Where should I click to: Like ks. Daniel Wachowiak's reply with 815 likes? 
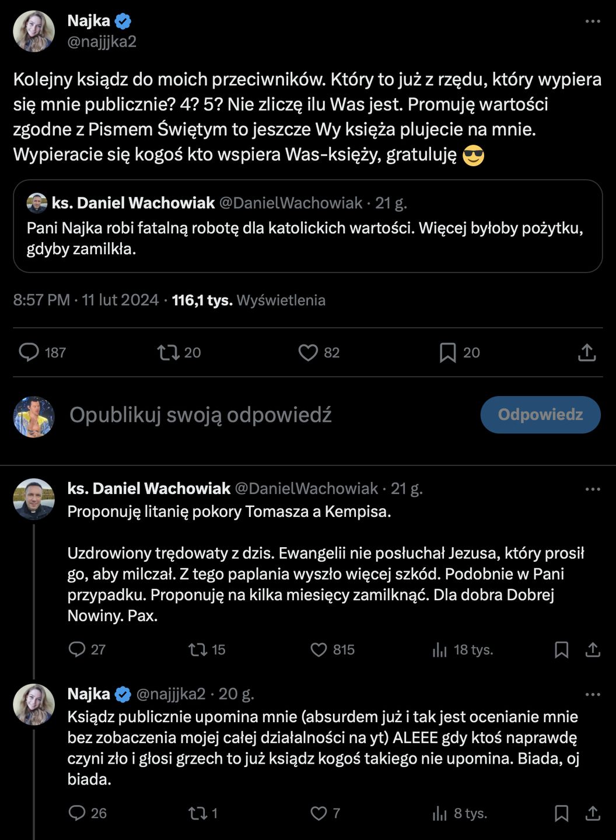coord(319,650)
